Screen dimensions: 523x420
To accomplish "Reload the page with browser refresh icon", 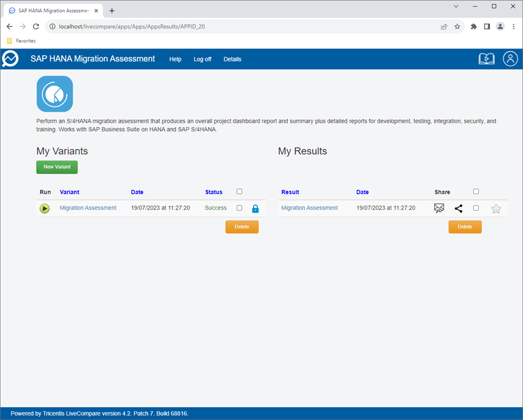I will click(x=35, y=27).
